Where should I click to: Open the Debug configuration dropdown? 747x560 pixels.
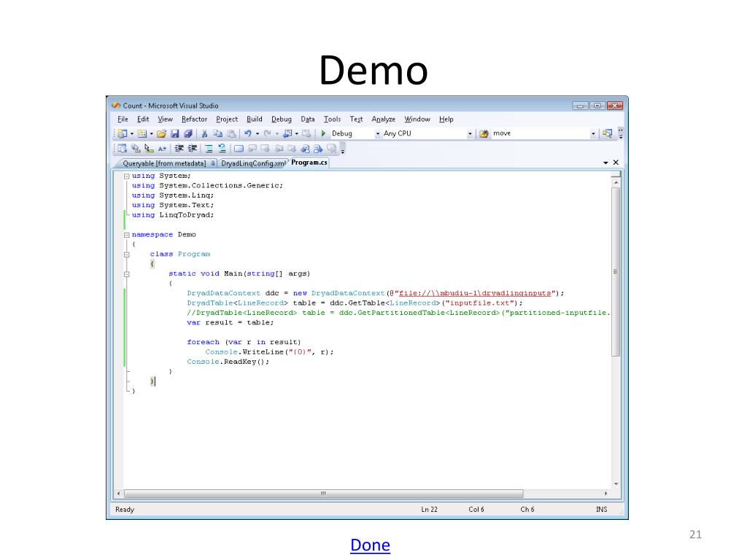[x=377, y=134]
